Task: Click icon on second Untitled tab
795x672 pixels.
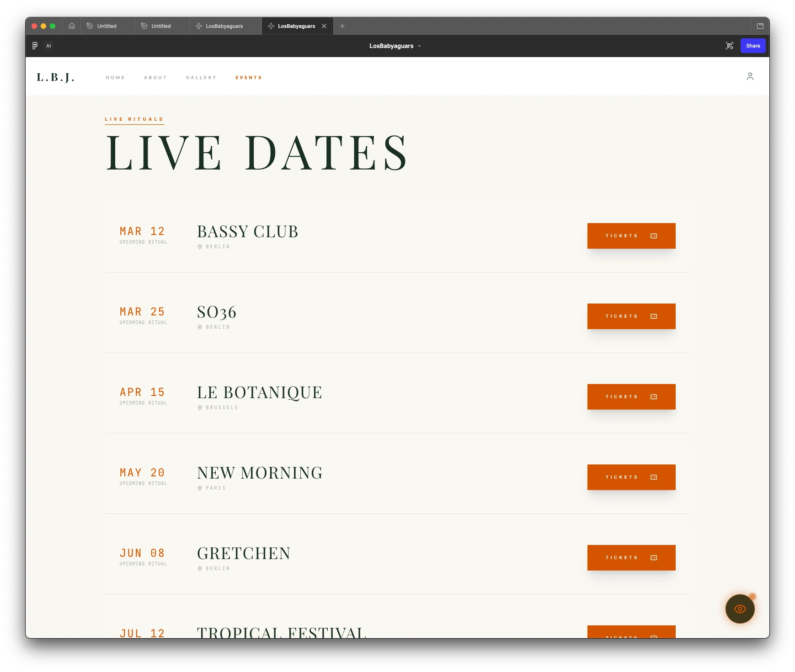Action: [144, 26]
